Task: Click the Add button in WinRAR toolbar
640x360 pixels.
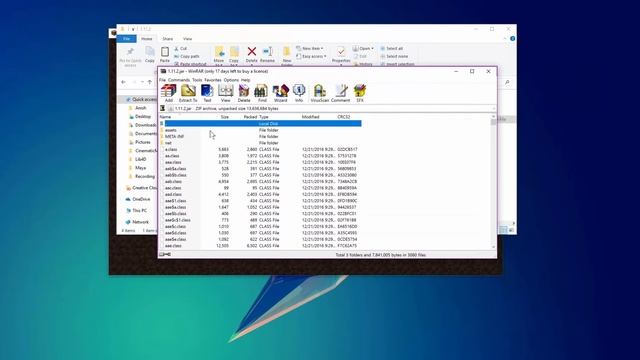Action: click(169, 93)
